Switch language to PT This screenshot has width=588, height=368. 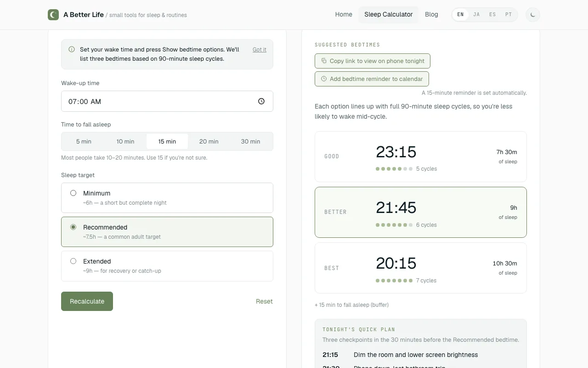click(509, 15)
